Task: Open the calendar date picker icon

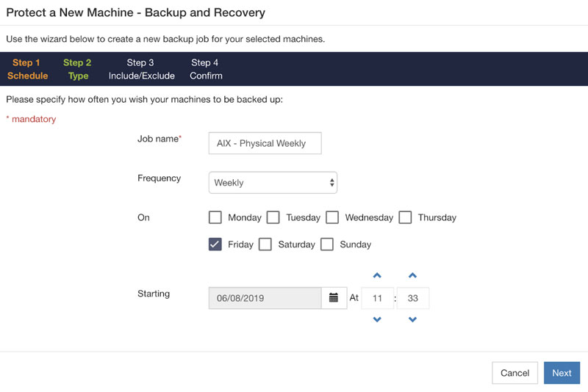Action: pyautogui.click(x=334, y=298)
